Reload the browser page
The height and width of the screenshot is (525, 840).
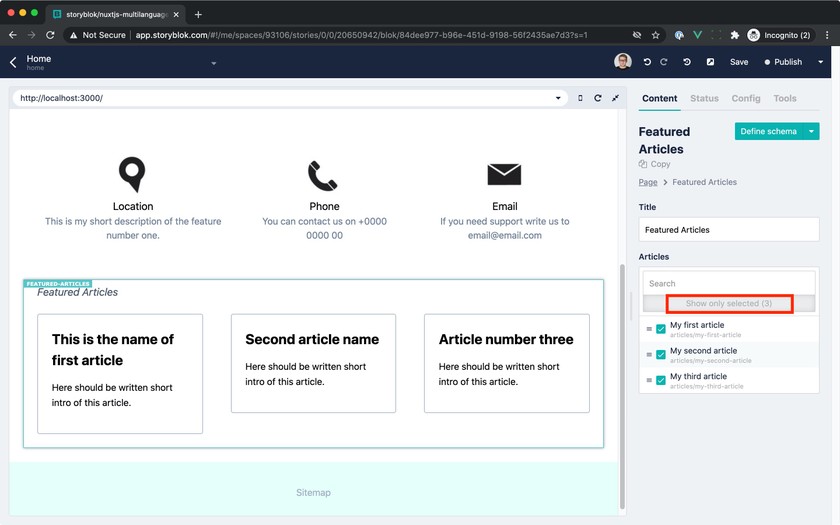click(x=50, y=35)
